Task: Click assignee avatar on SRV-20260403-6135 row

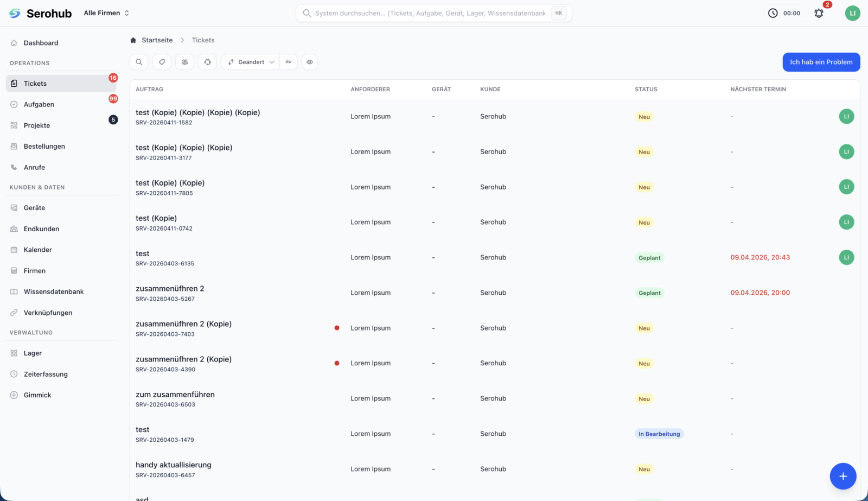Action: [x=846, y=257]
